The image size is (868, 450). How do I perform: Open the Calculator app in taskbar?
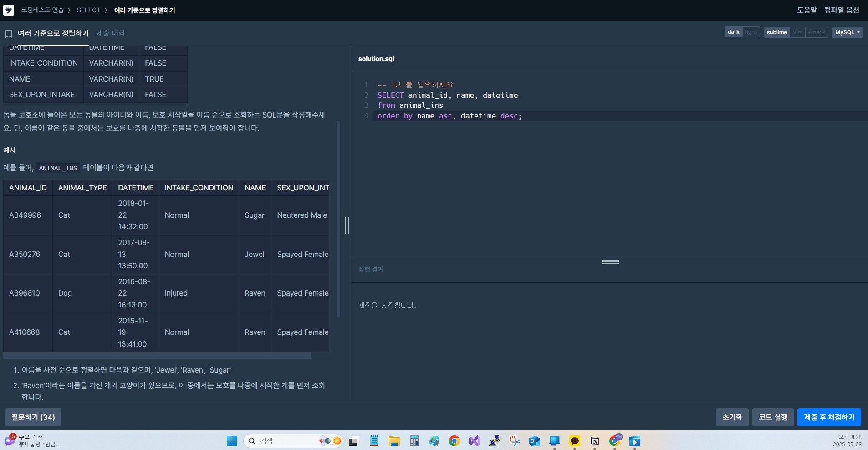(414, 441)
